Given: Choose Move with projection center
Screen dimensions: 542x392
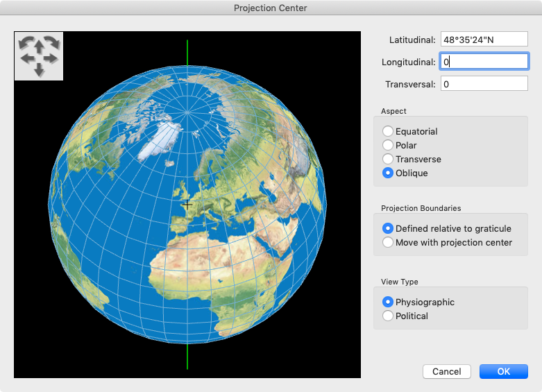Looking at the screenshot, I should tap(388, 243).
